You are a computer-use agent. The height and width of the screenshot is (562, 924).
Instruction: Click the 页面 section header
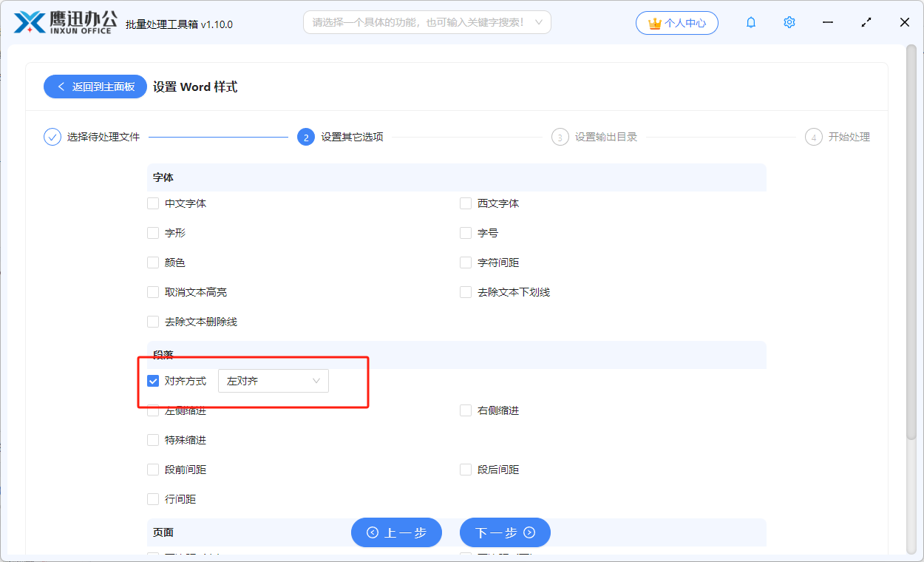456,532
